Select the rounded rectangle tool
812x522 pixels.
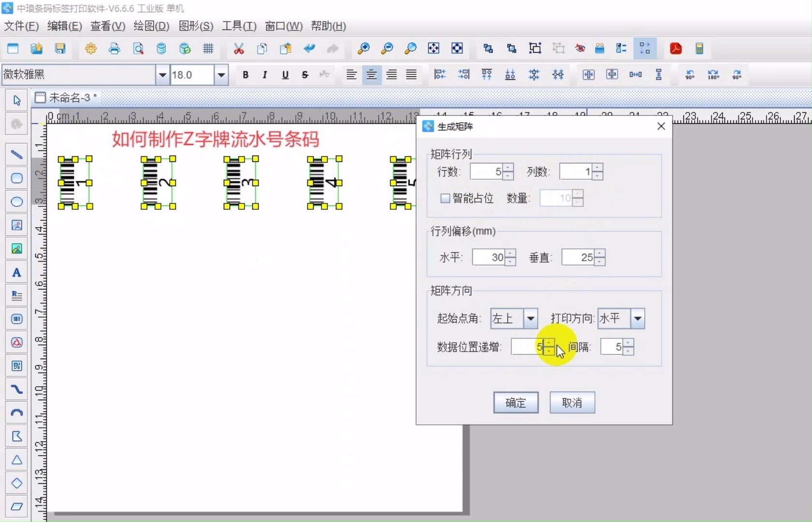pos(17,178)
